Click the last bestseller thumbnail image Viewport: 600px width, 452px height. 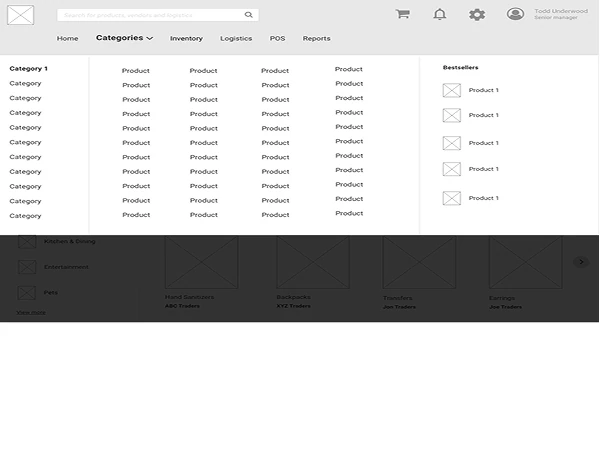click(452, 198)
